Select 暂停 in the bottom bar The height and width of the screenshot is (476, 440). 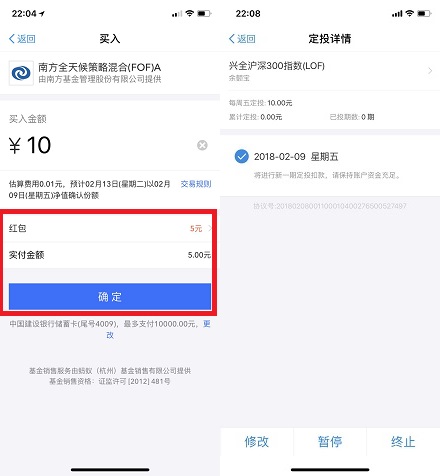pos(330,442)
